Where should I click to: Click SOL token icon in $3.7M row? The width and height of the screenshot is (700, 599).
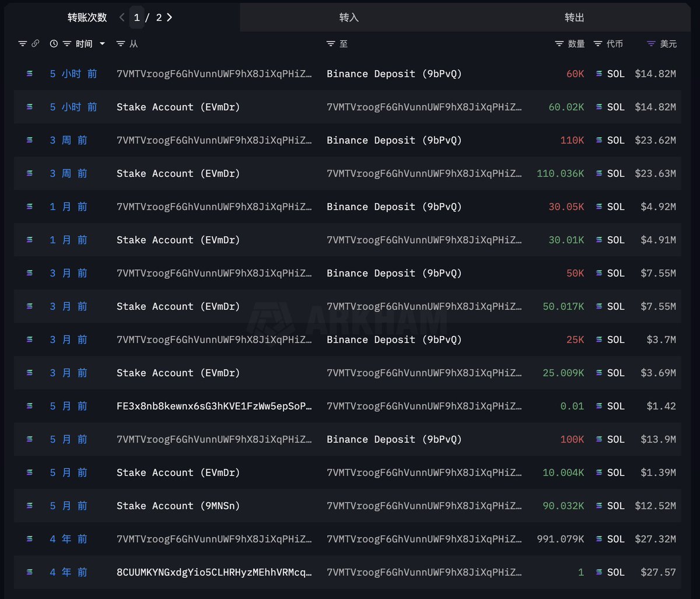[x=598, y=339]
